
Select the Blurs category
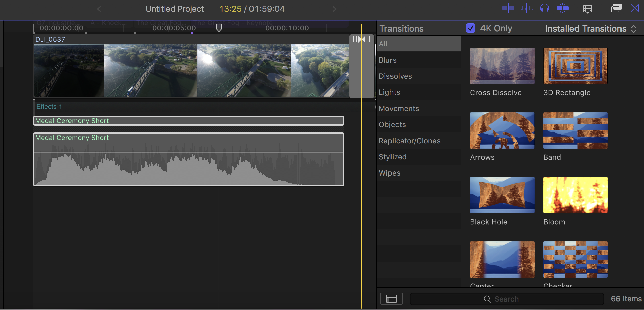pos(419,60)
